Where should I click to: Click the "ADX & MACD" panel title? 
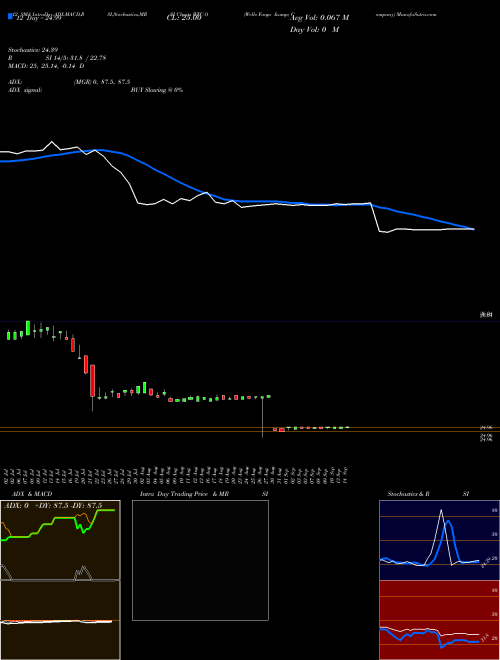point(32,494)
